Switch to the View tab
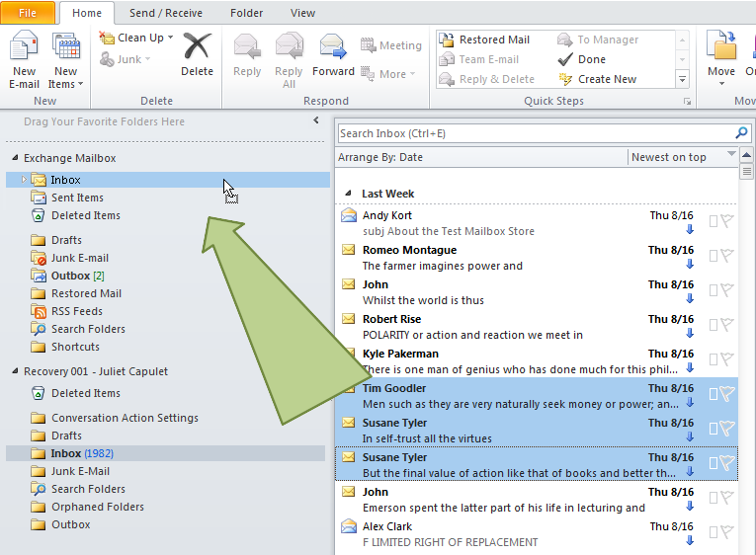 point(302,13)
